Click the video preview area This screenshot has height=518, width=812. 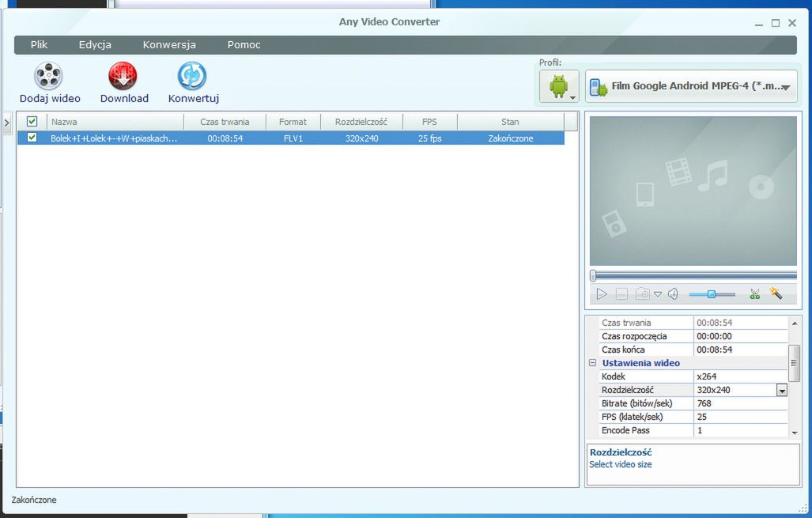tap(693, 191)
